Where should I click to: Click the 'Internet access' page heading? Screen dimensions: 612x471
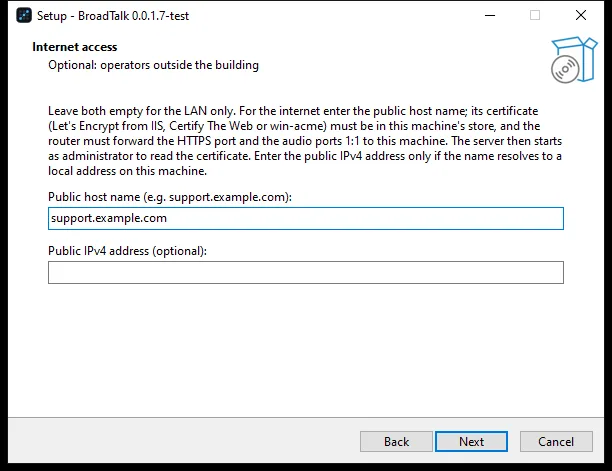(x=75, y=47)
